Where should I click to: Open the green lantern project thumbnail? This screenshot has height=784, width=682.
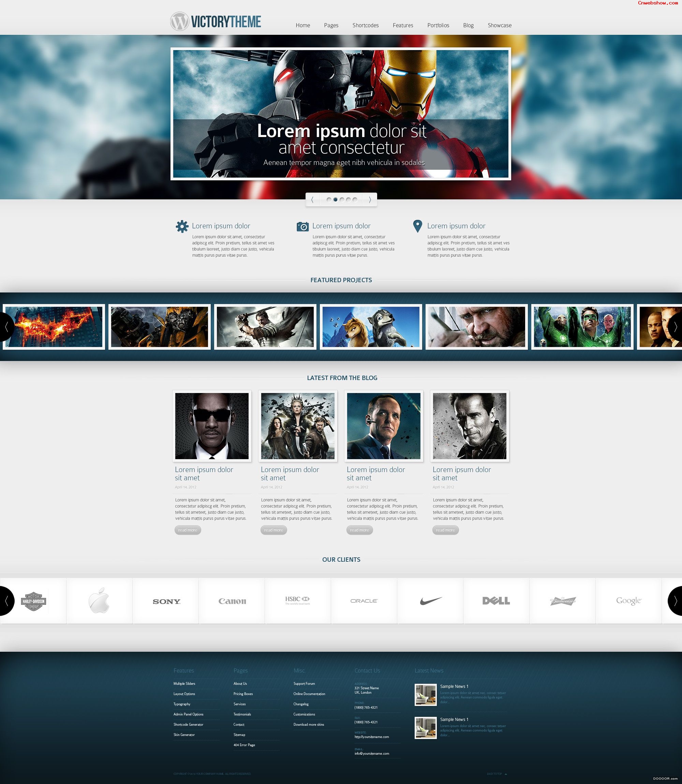[x=582, y=327]
